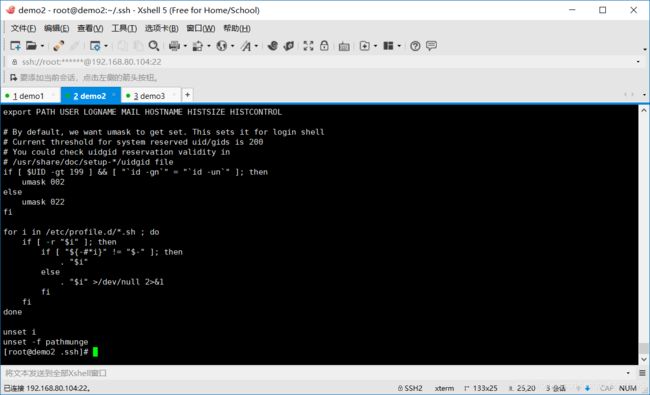Select the 2 demo2 tab

tap(90, 96)
